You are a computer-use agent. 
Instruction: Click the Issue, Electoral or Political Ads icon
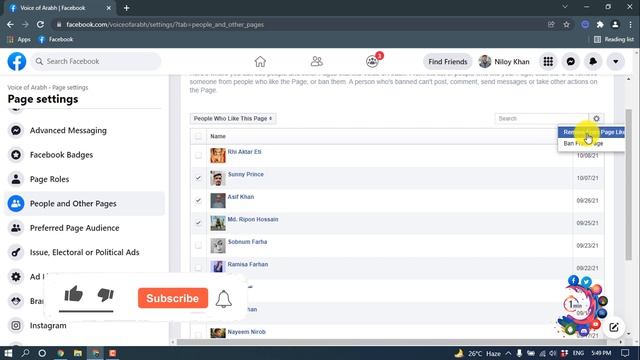point(16,253)
